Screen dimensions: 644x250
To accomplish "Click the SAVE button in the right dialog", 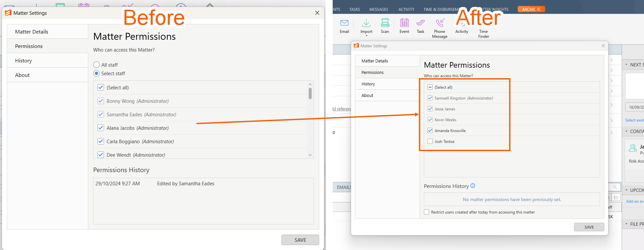I will [x=589, y=227].
